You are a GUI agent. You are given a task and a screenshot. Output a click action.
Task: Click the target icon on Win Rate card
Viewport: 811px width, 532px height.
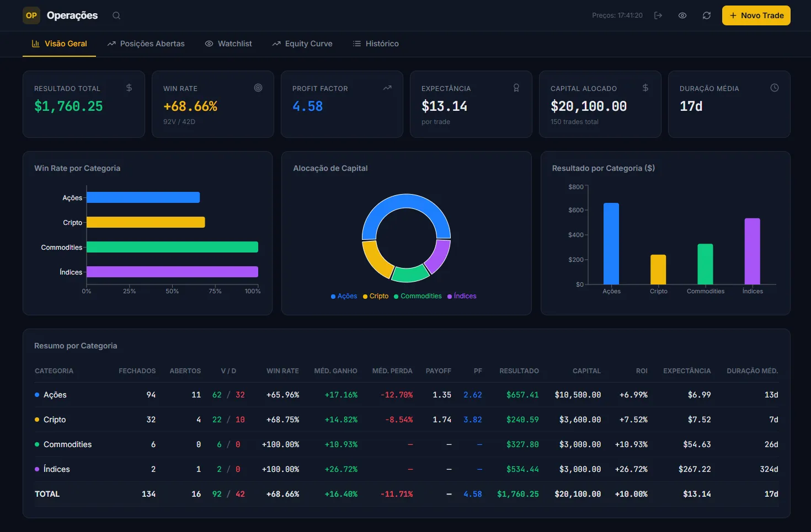click(258, 88)
